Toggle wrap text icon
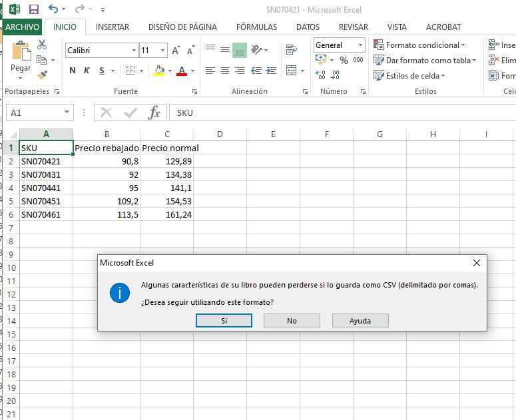Screen dimensions: 516x420 (x=292, y=50)
